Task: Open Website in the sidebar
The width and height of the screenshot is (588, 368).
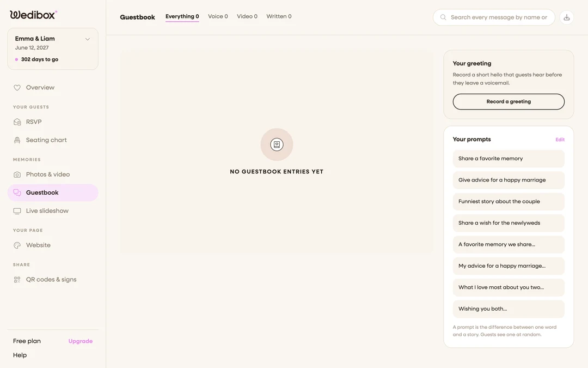Action: 53,245
